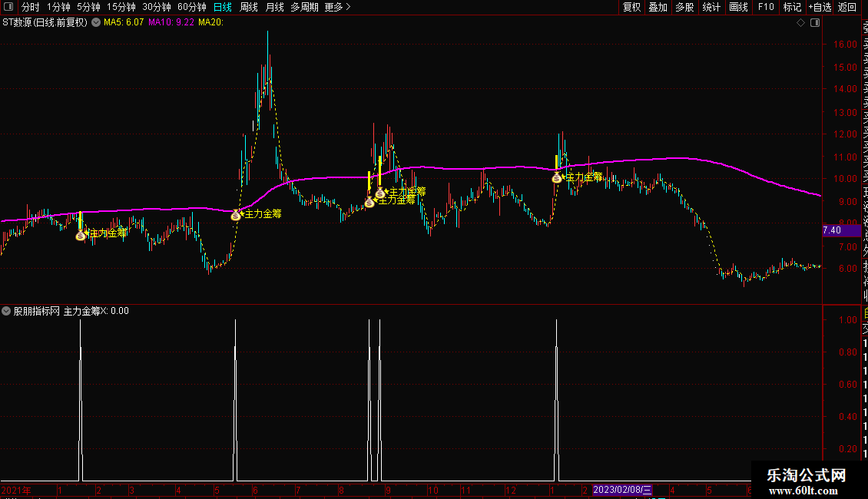Select the 60分钟 period
Image resolution: width=868 pixels, height=499 pixels.
pos(192,7)
